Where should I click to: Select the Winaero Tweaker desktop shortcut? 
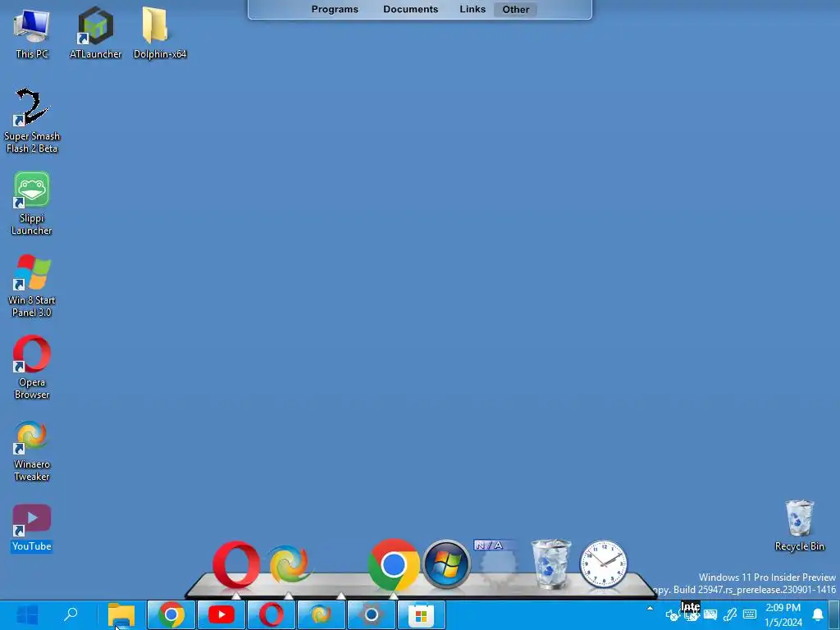pyautogui.click(x=32, y=450)
